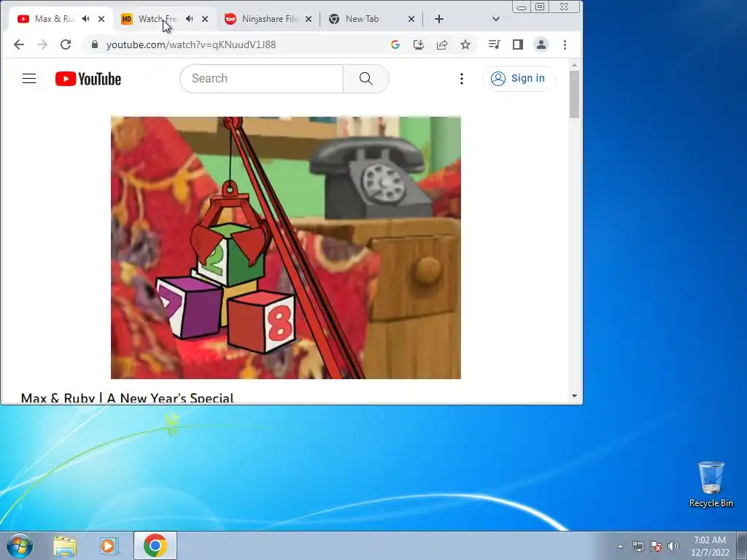Open Action Center flag icon

click(656, 546)
